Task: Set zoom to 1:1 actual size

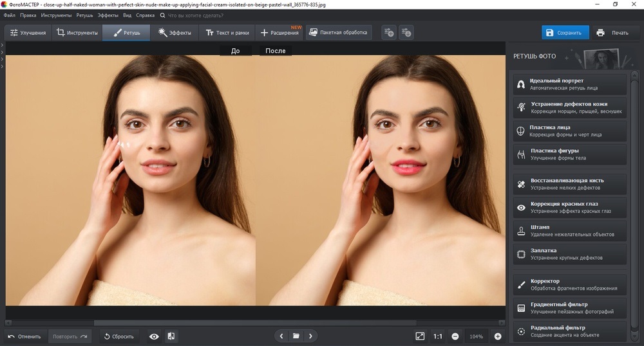Action: [438, 336]
